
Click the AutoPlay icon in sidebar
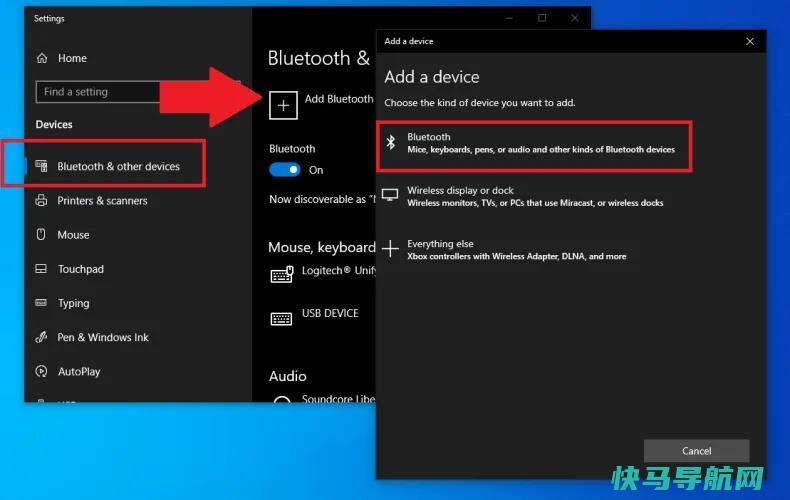click(41, 371)
